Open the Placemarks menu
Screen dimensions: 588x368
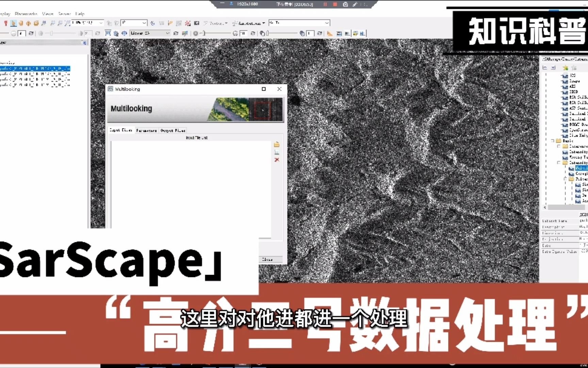tap(26, 14)
